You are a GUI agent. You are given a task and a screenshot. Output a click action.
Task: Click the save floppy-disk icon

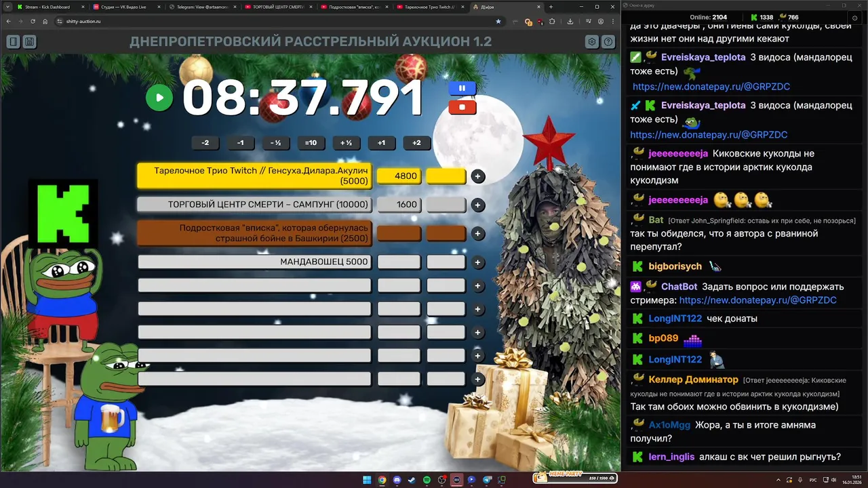[x=29, y=42]
